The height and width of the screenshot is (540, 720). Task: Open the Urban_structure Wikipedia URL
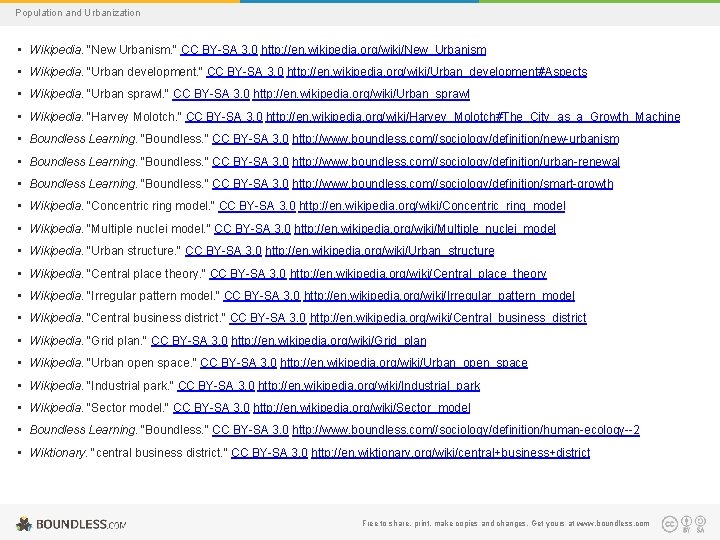[380, 251]
